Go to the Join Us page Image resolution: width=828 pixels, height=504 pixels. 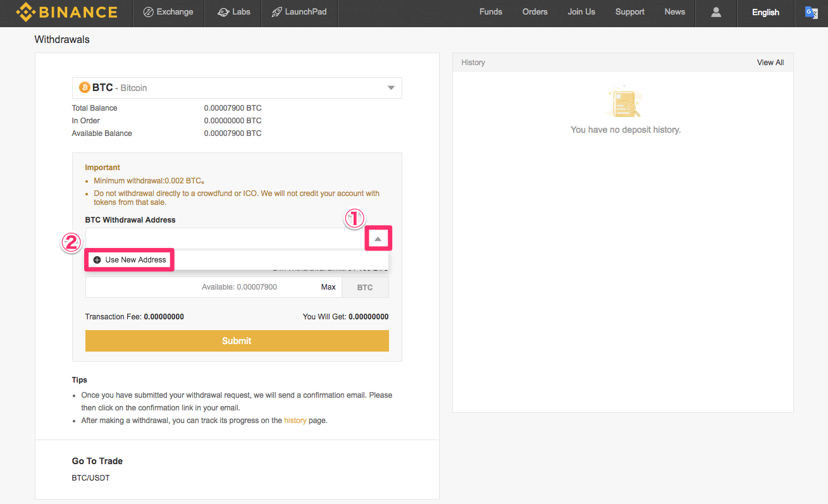581,12
